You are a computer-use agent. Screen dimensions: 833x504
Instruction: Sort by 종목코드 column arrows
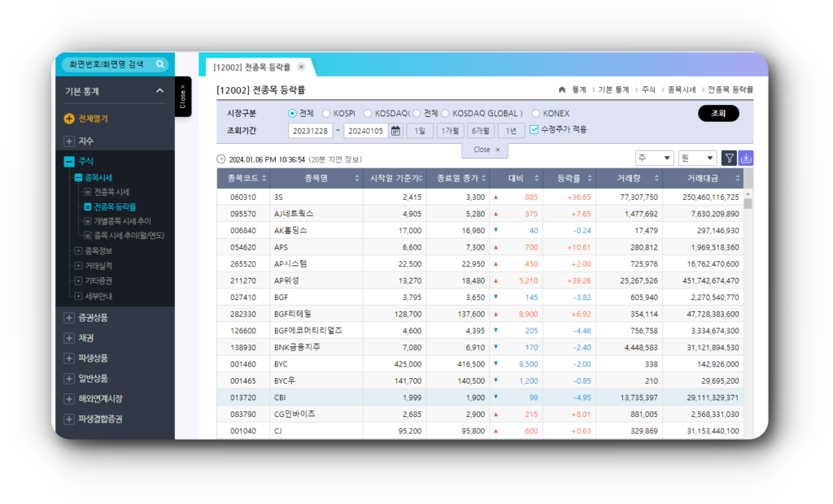[x=264, y=179]
